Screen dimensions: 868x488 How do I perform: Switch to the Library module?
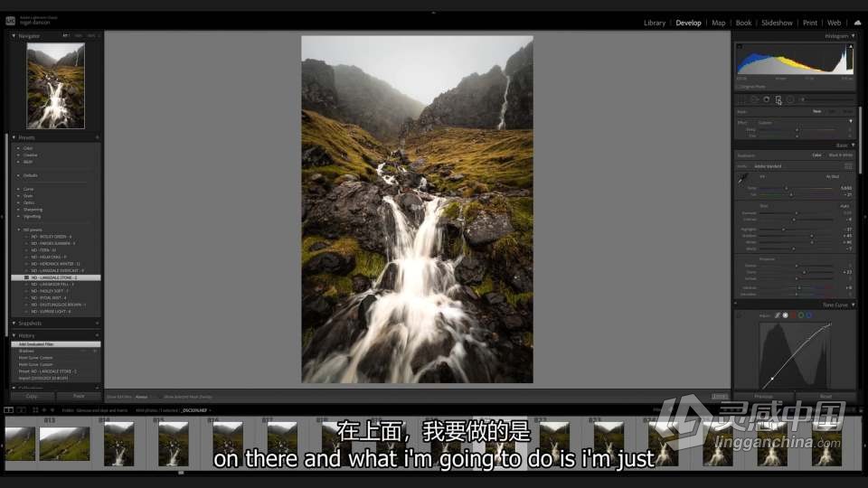(x=654, y=23)
